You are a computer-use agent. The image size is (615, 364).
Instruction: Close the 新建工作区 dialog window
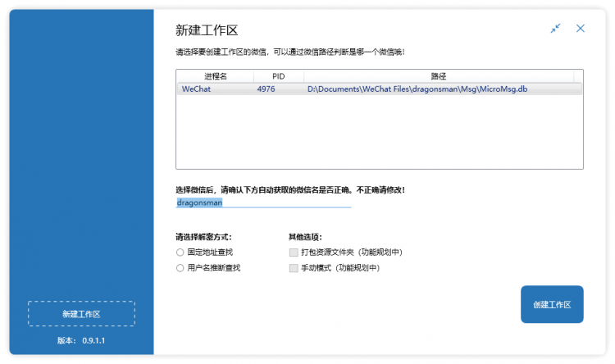pos(581,28)
